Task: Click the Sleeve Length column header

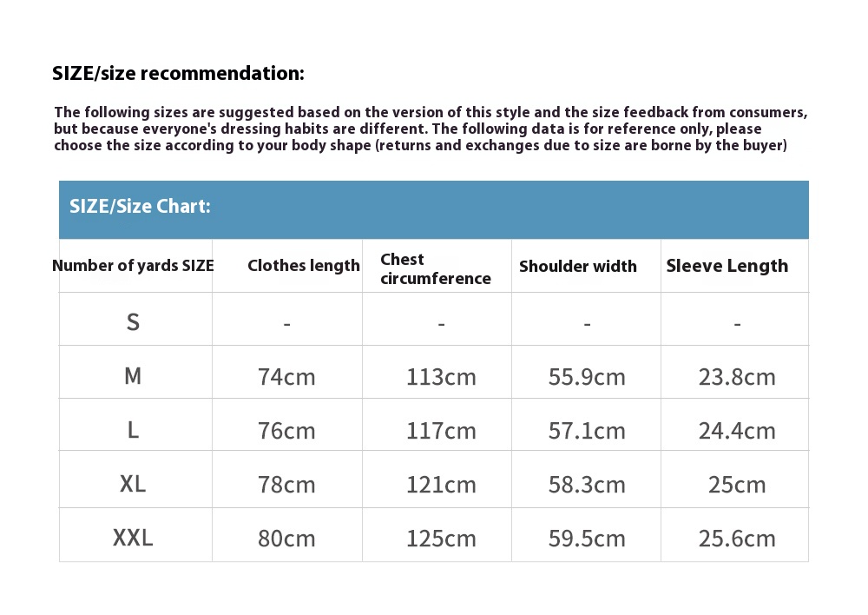Action: [727, 266]
